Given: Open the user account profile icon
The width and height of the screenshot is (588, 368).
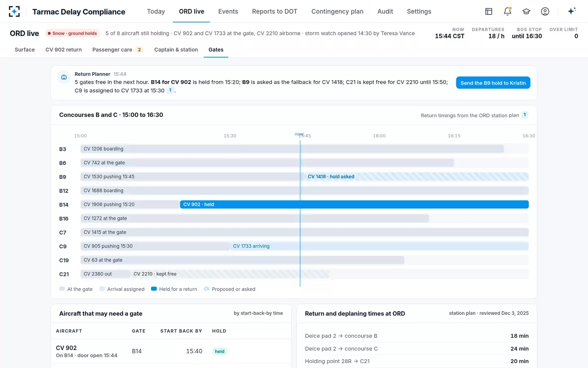Looking at the screenshot, I should 545,11.
